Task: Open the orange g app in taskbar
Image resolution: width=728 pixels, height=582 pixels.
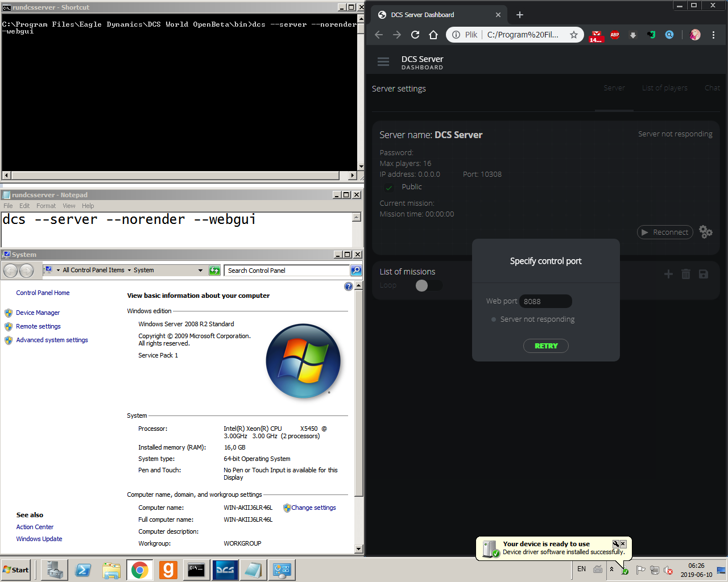Action: (x=168, y=569)
